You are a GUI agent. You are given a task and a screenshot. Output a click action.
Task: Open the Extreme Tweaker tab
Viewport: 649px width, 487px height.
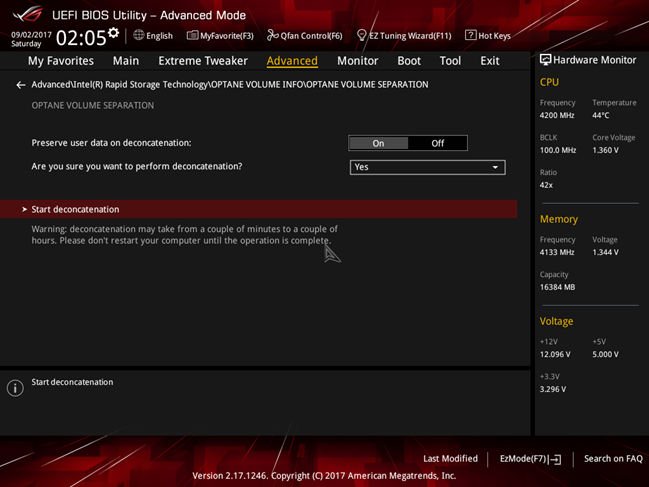(x=203, y=61)
